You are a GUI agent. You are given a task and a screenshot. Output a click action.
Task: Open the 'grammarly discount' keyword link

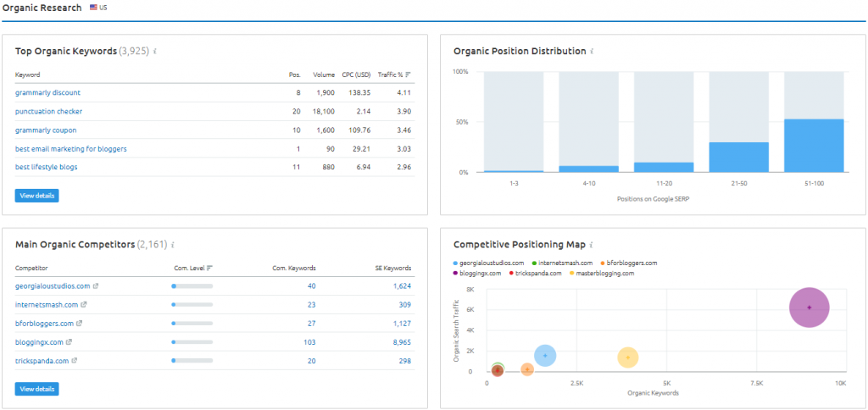click(47, 92)
